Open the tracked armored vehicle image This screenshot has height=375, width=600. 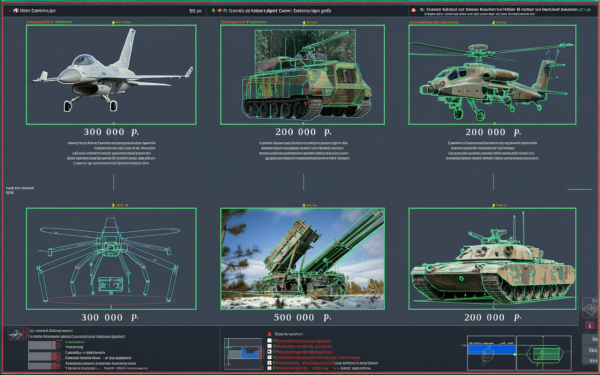click(302, 75)
